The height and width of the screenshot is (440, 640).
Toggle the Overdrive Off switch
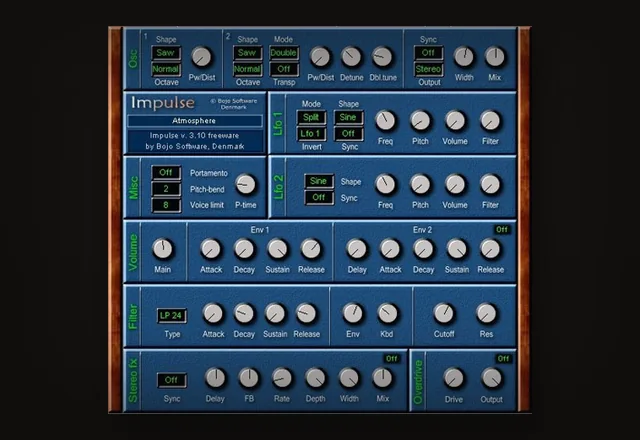pyautogui.click(x=504, y=358)
